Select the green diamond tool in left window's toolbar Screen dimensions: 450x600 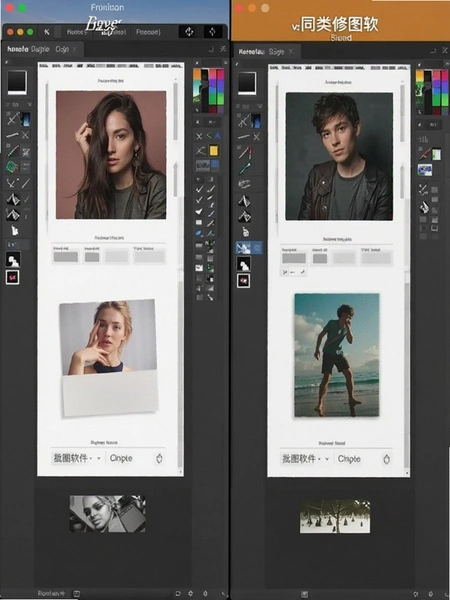tap(12, 166)
